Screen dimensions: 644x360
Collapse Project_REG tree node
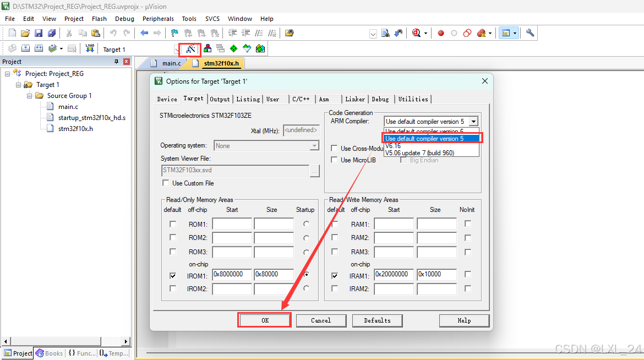click(x=7, y=74)
